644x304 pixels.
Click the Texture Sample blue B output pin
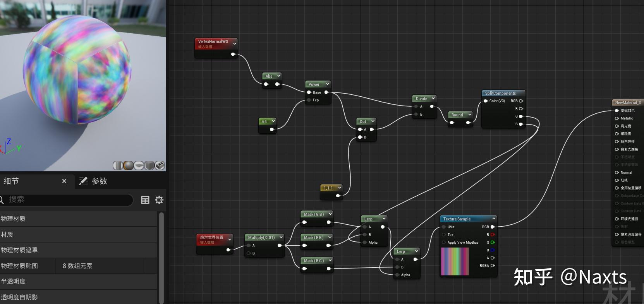point(493,250)
